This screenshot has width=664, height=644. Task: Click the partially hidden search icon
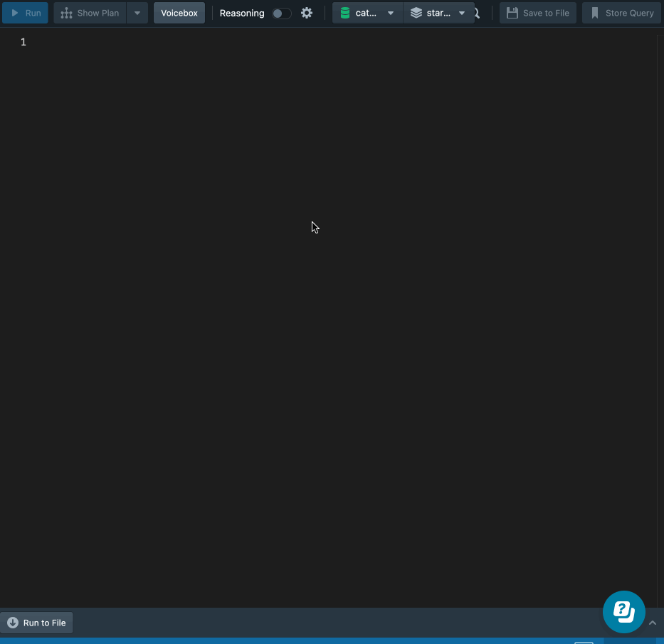478,13
